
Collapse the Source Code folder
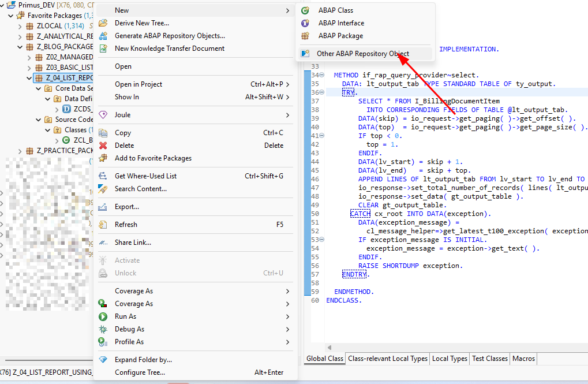38,120
